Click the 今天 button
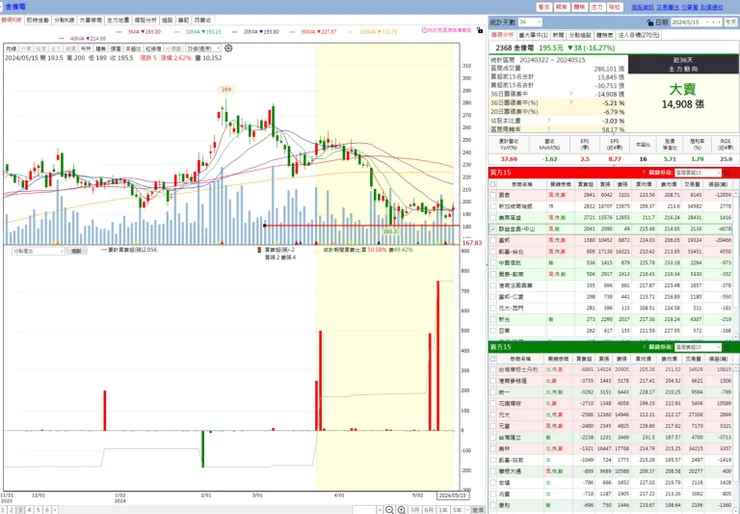 point(731,22)
